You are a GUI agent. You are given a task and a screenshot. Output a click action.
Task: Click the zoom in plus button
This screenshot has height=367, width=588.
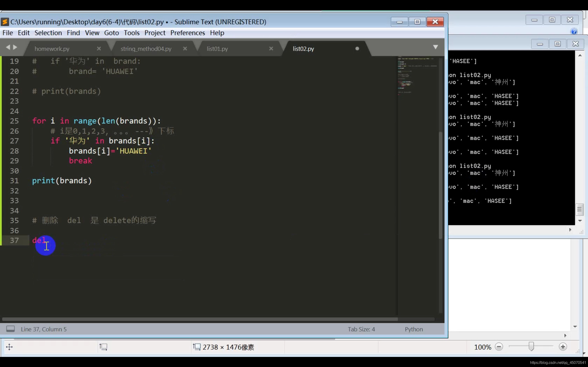[563, 347]
